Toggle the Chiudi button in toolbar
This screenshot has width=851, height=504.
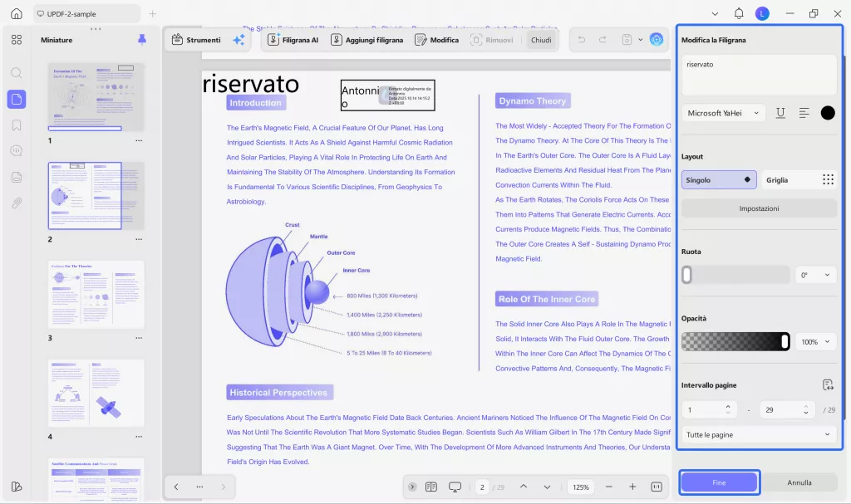pos(540,40)
